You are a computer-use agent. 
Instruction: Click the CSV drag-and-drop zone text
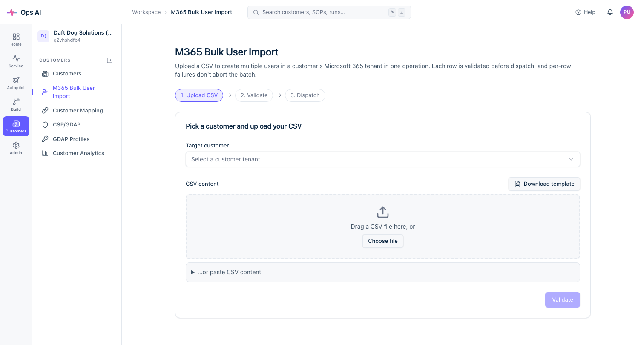(x=383, y=227)
